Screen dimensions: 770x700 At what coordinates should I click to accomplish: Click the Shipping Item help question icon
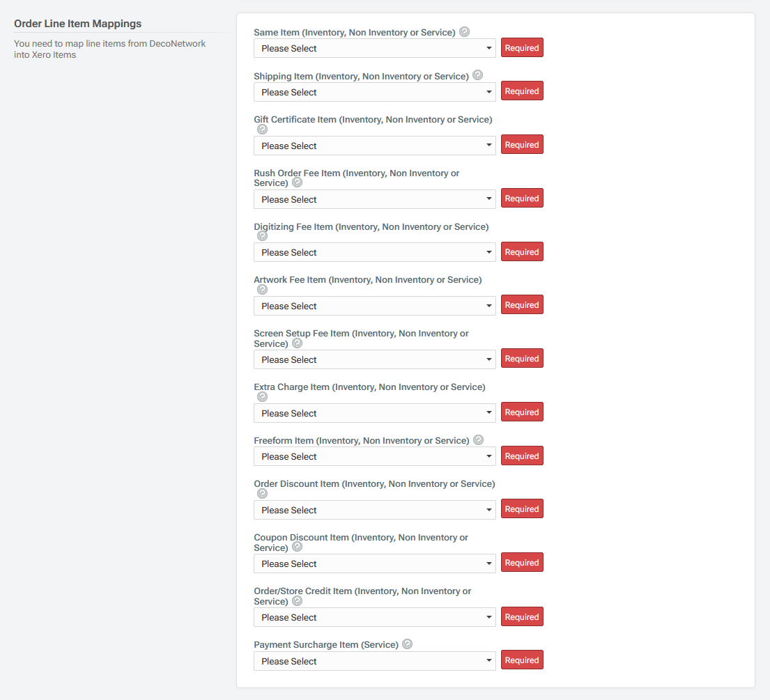coord(478,75)
